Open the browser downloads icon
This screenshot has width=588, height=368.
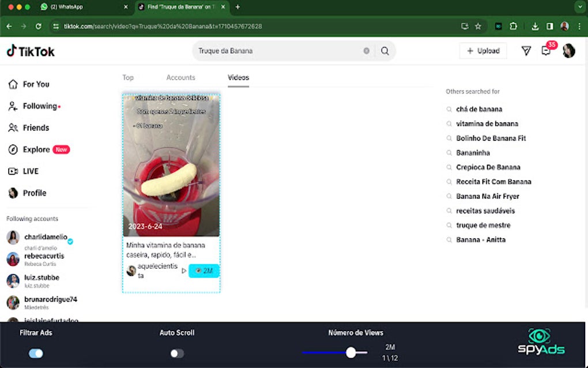coord(535,27)
